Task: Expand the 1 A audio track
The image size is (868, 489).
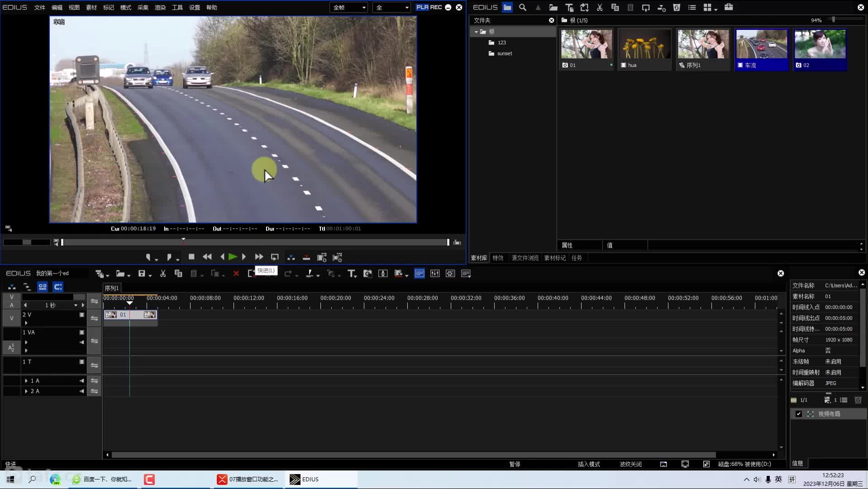Action: click(26, 381)
